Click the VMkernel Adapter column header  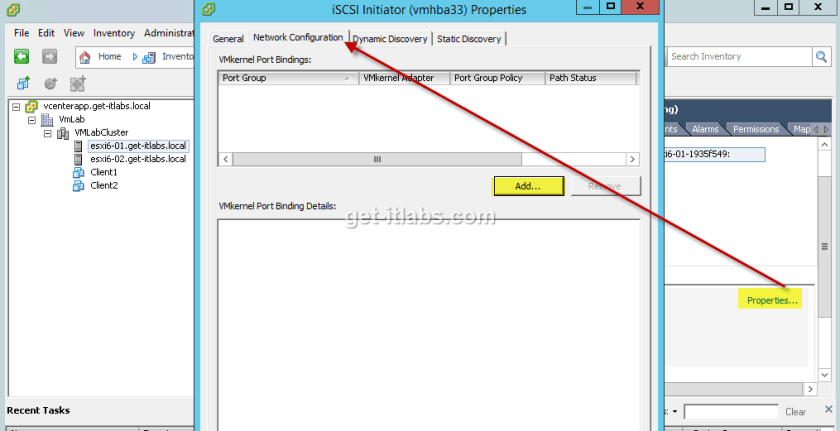coord(405,78)
